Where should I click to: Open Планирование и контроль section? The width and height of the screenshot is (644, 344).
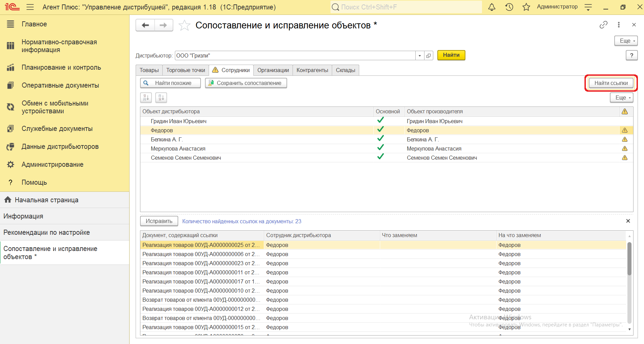click(65, 67)
